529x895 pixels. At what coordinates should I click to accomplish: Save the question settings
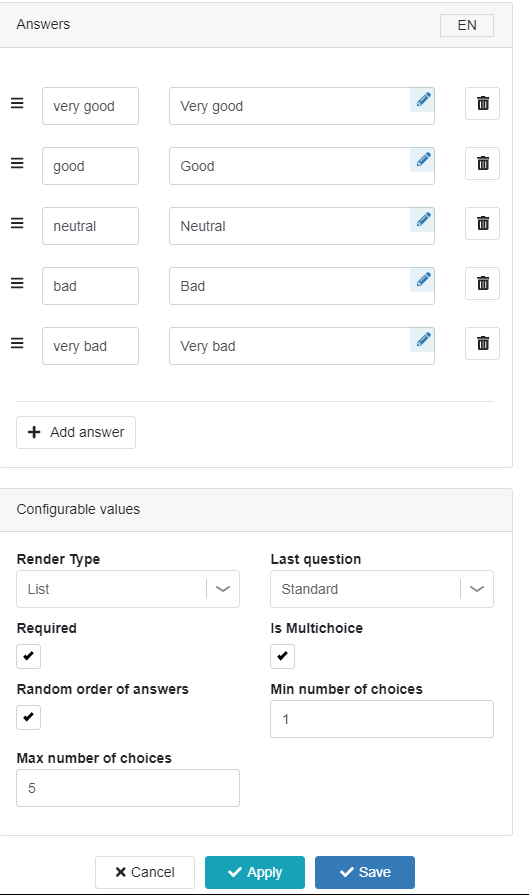click(x=365, y=872)
